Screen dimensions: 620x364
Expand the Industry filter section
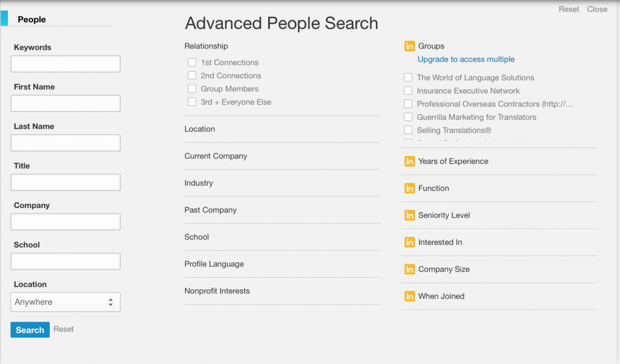click(x=199, y=183)
